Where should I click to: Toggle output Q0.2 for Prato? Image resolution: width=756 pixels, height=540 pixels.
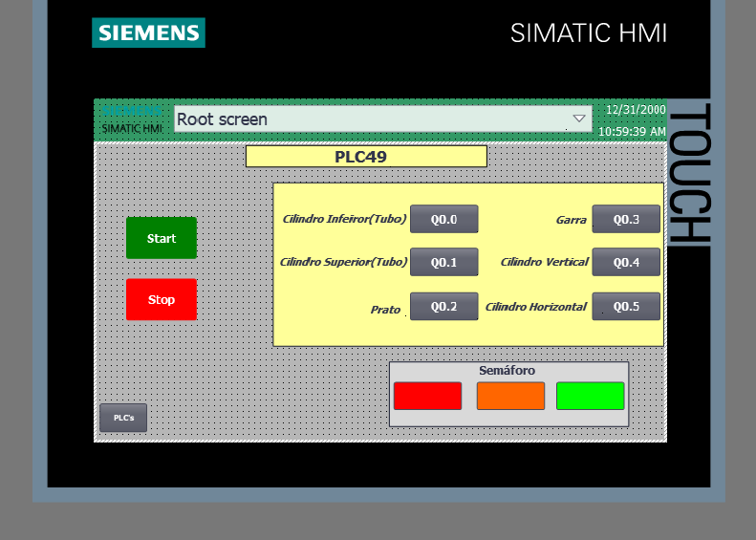click(x=444, y=306)
